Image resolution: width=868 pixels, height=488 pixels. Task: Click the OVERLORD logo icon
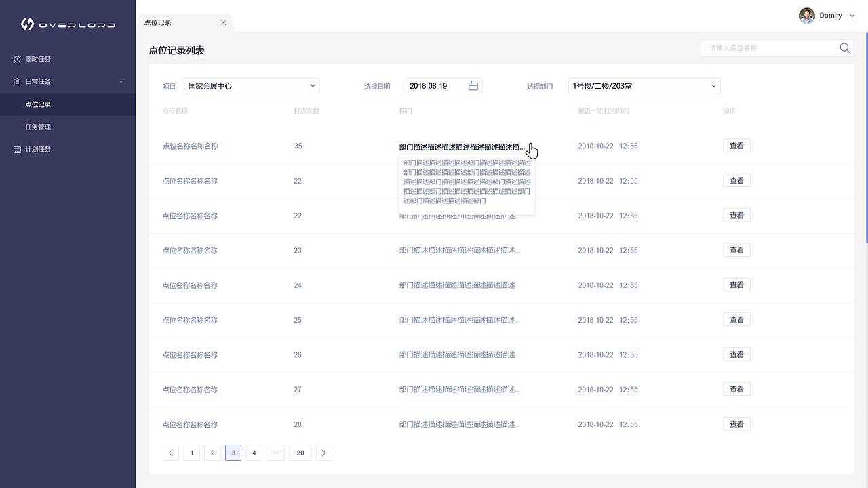(x=26, y=23)
